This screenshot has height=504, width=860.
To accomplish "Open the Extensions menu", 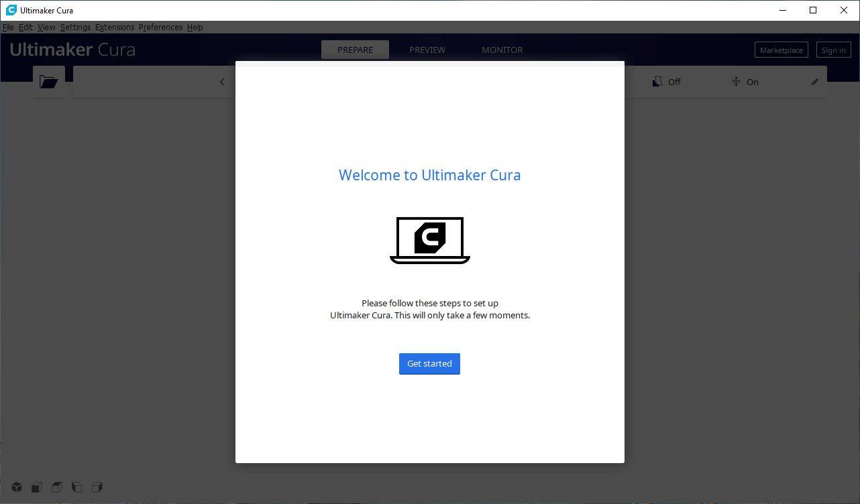I will coord(115,27).
